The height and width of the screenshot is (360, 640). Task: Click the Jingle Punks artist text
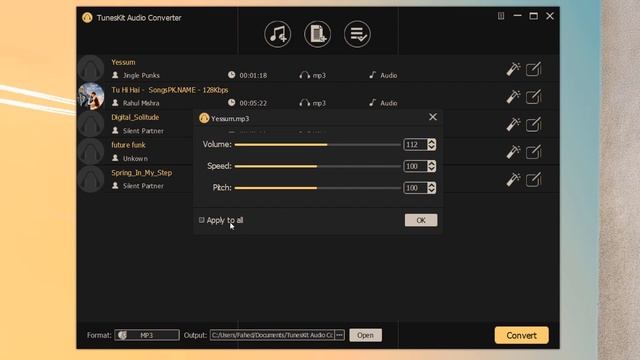(141, 76)
